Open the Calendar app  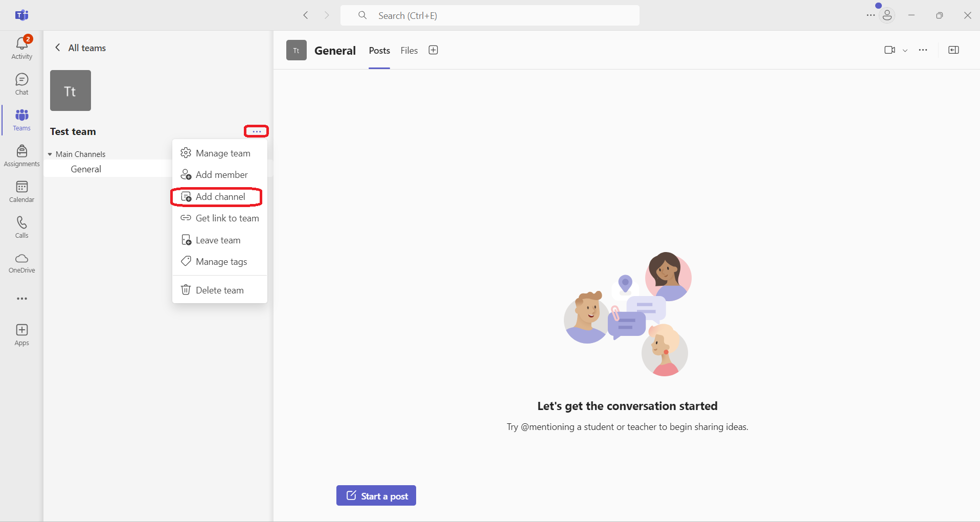click(x=21, y=192)
